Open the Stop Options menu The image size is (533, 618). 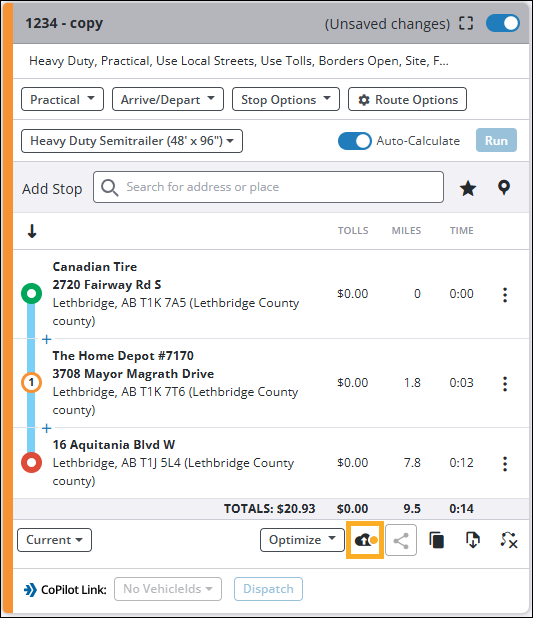286,99
